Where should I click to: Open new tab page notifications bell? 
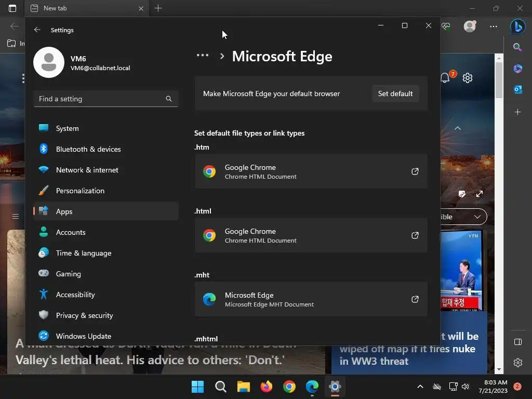(445, 78)
